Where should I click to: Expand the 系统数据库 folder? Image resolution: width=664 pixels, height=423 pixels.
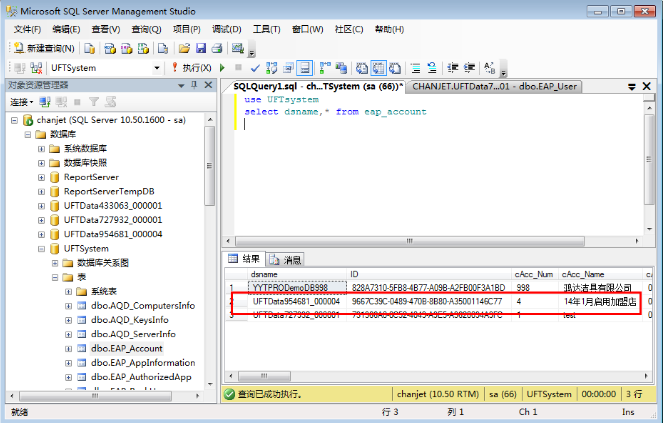41,149
